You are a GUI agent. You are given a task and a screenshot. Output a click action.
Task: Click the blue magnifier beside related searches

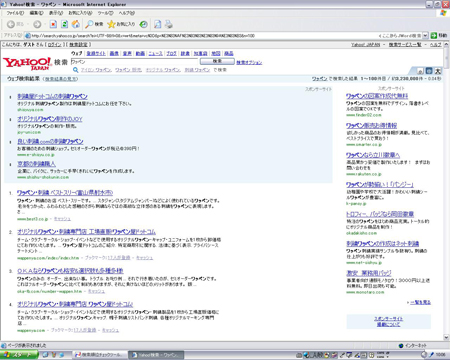[76, 70]
